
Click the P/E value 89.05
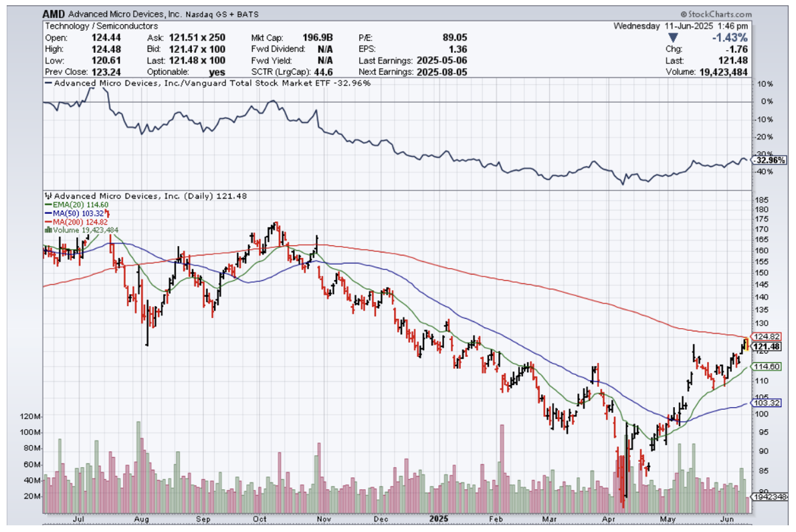454,37
